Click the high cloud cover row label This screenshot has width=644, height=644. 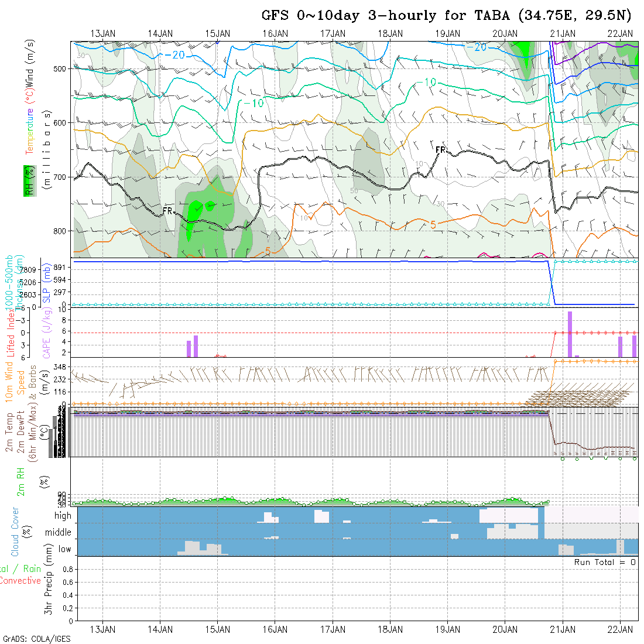(63, 516)
